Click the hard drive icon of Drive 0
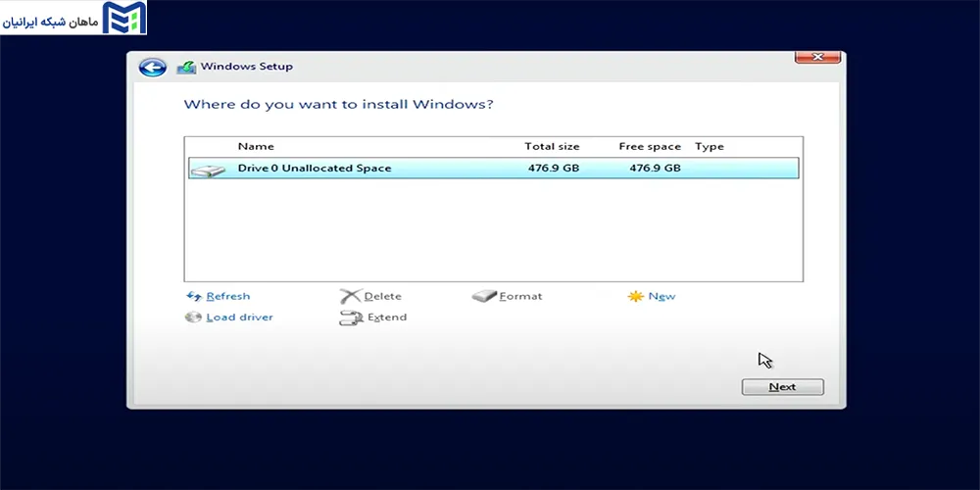The width and height of the screenshot is (980, 490). 208,170
